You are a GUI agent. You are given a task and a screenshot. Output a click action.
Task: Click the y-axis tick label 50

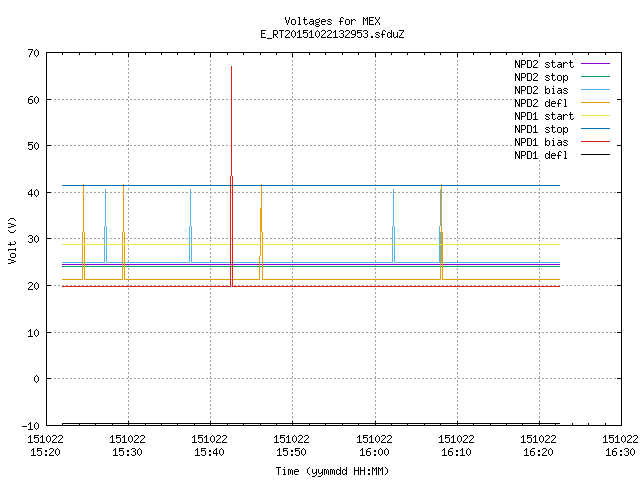coord(33,146)
